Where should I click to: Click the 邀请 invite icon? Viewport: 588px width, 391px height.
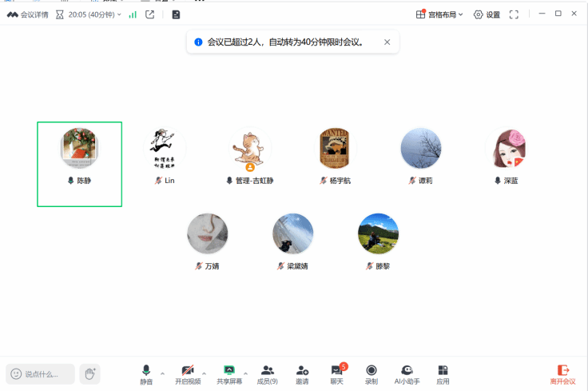pos(302,373)
